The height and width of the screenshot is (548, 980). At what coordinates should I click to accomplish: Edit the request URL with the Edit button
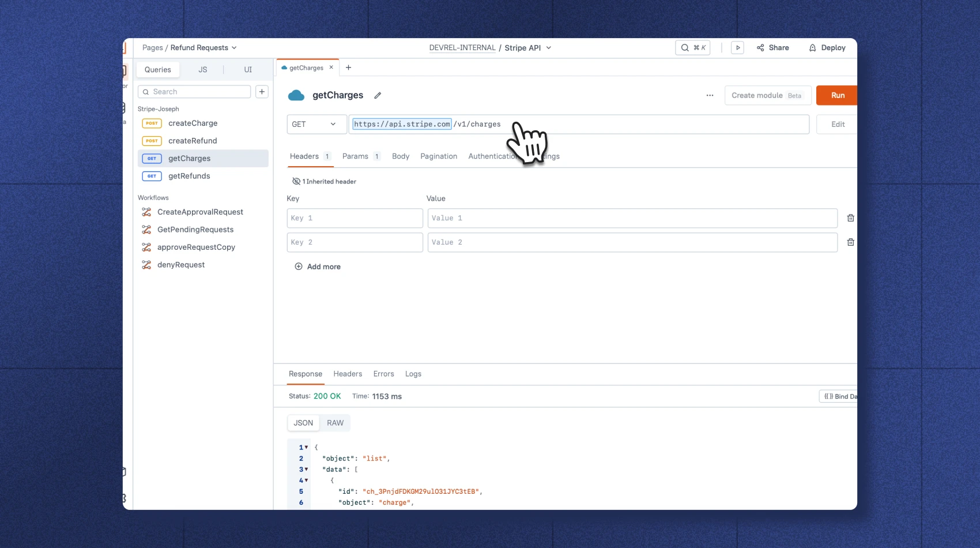[x=837, y=124]
